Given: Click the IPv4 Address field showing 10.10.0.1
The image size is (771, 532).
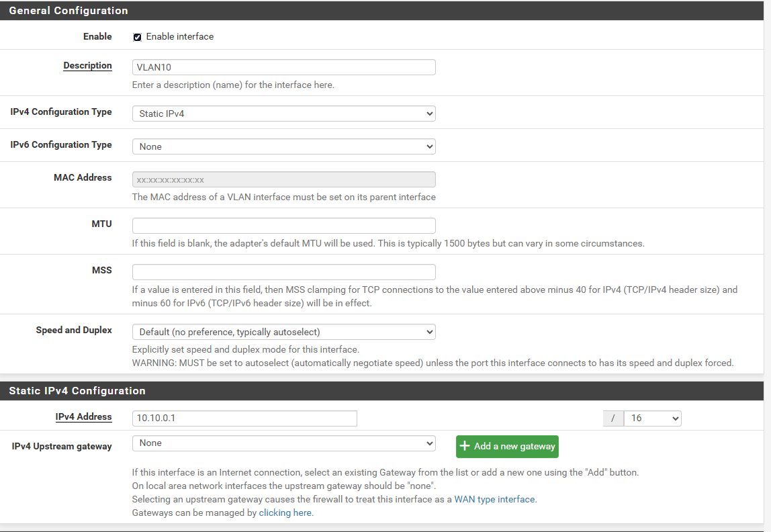Looking at the screenshot, I should [244, 418].
